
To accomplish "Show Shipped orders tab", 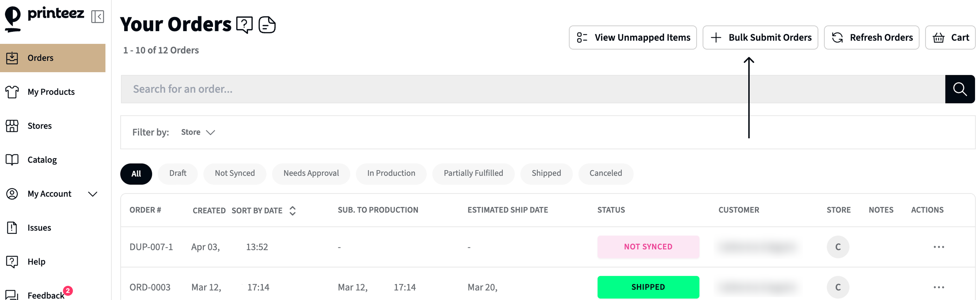I will coord(546,173).
